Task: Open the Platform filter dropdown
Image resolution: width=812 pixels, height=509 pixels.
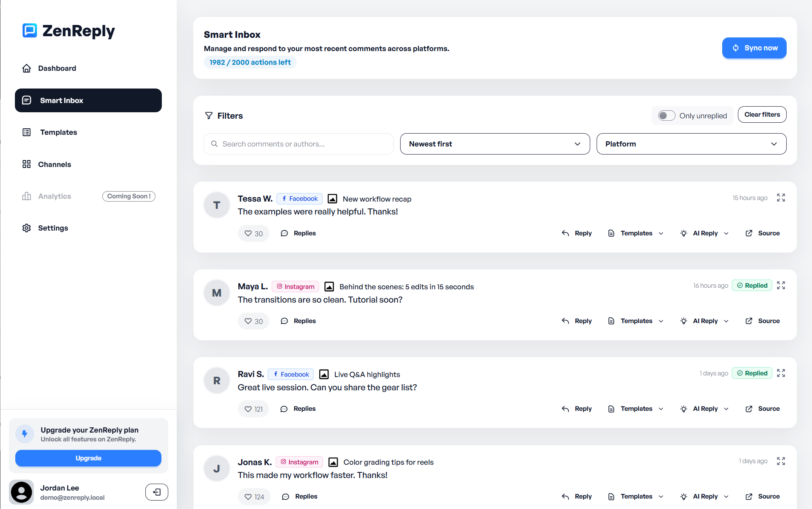Action: pyautogui.click(x=691, y=144)
